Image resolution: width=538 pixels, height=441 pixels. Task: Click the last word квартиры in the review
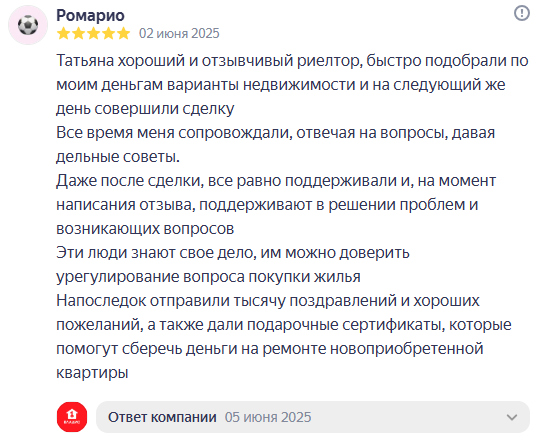coord(92,373)
